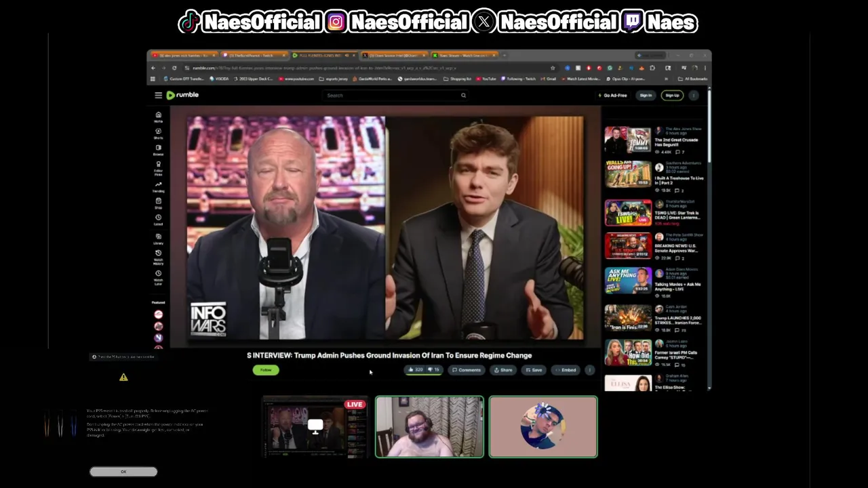This screenshot has width=868, height=488.
Task: Open Chrome three-dot menu
Action: click(x=705, y=68)
